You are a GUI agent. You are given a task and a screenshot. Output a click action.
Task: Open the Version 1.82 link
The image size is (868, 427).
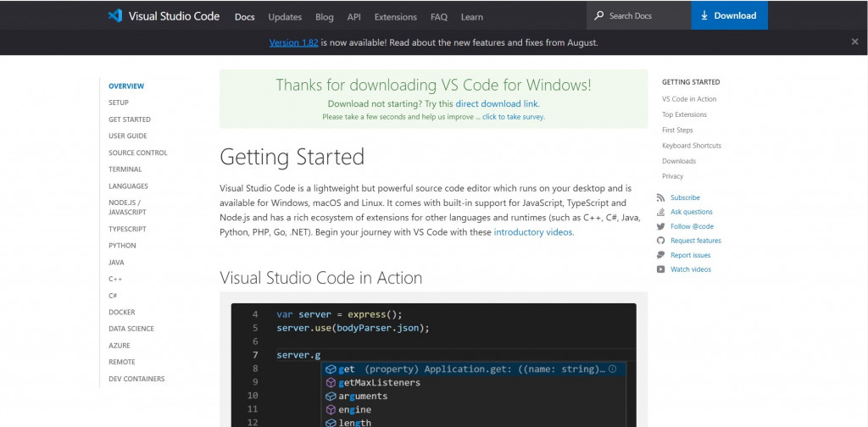pyautogui.click(x=293, y=42)
